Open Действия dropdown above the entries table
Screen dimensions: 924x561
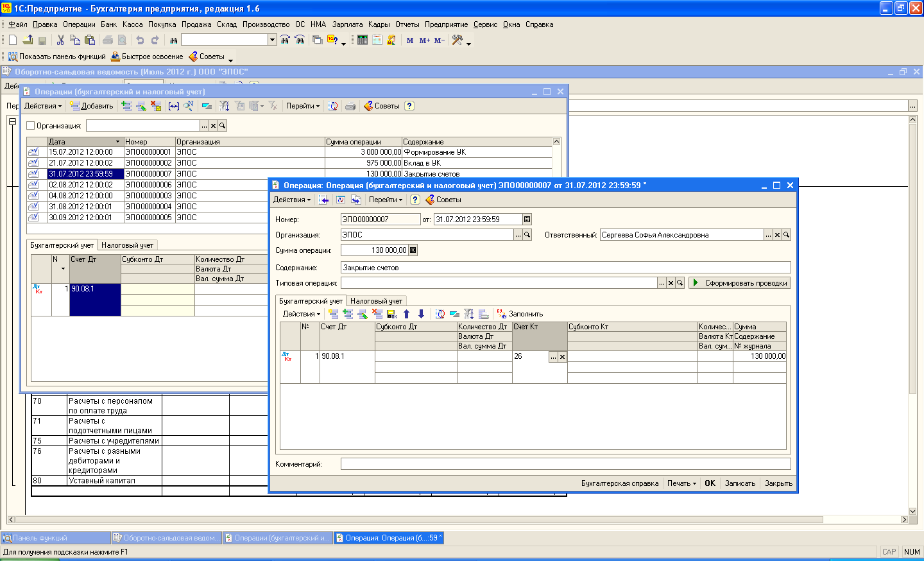pos(302,314)
